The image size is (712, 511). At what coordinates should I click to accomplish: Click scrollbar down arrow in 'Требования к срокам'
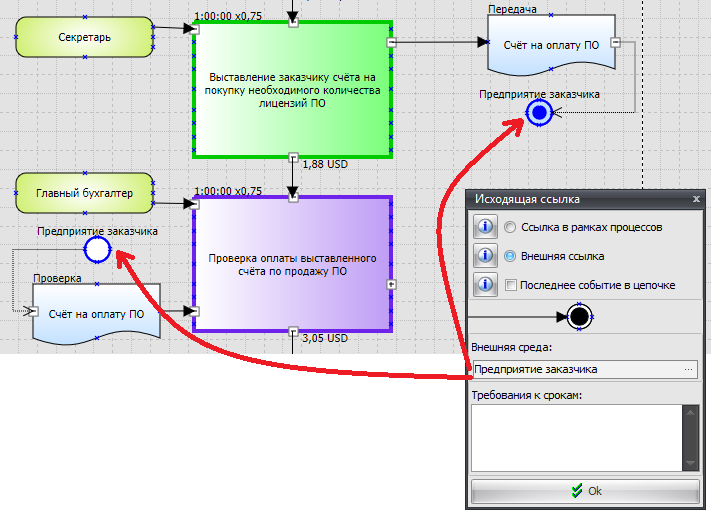[689, 462]
